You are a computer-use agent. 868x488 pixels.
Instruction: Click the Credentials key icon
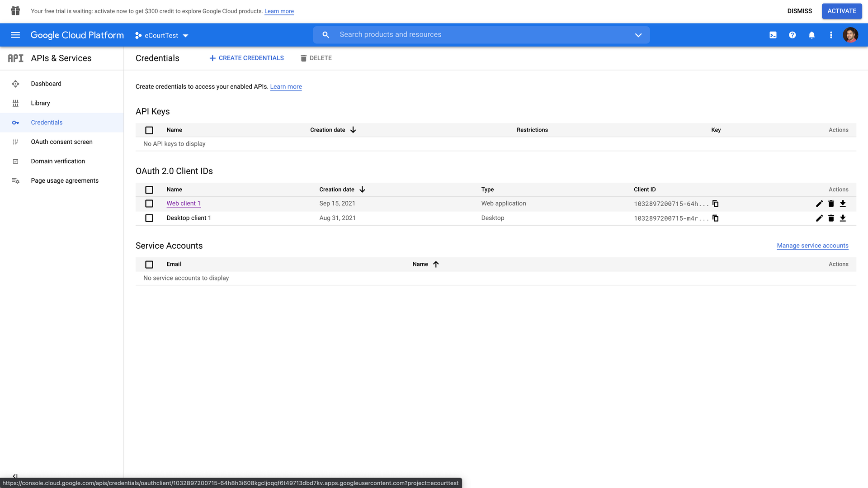pyautogui.click(x=15, y=123)
